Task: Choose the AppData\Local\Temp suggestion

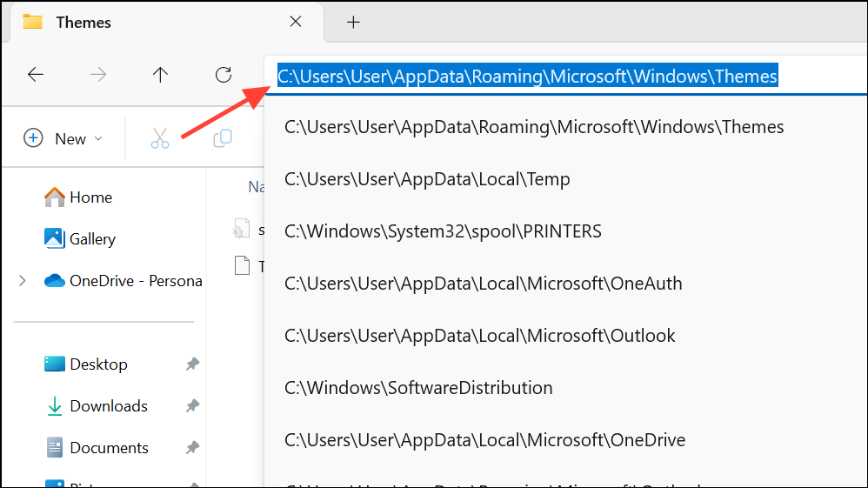Action: 427,179
